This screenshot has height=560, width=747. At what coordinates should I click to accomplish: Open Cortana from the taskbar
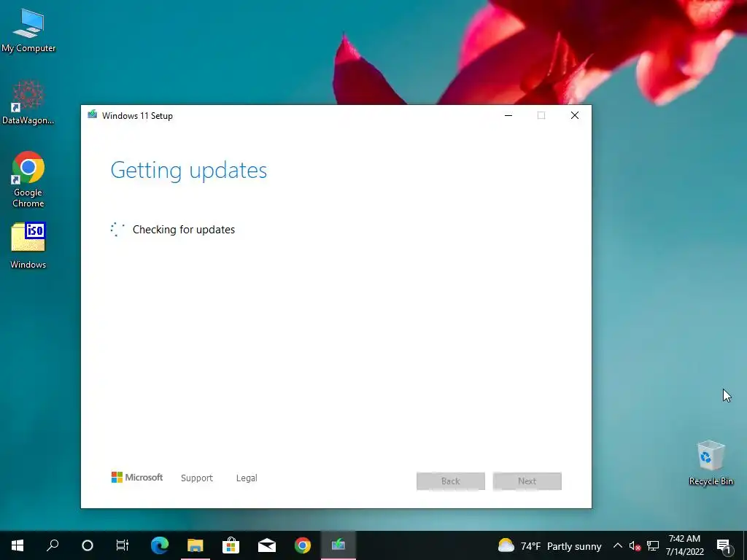88,545
